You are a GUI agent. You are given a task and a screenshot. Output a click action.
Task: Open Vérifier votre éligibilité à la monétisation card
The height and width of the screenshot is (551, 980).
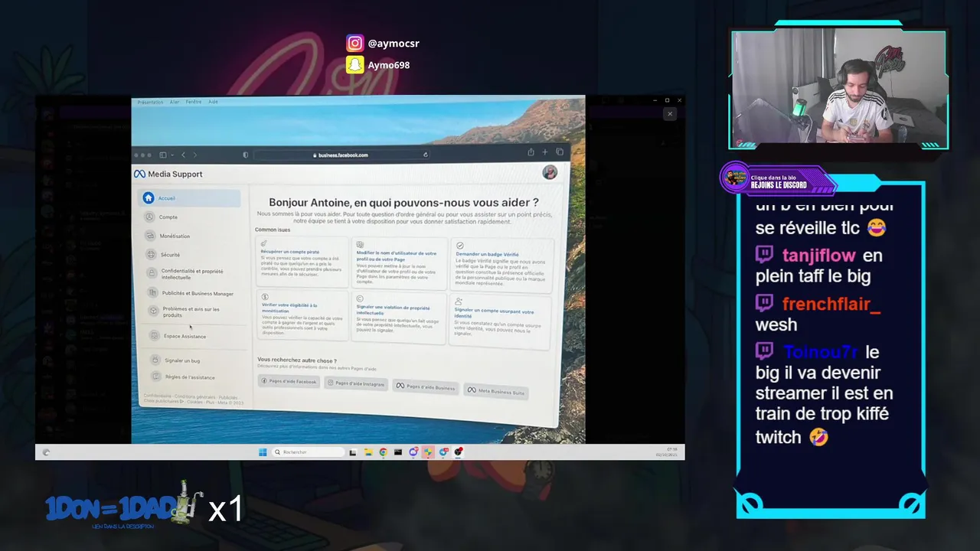[x=303, y=315]
